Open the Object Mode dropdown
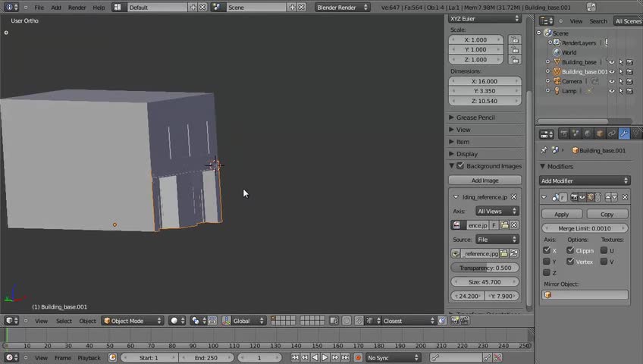 tap(133, 321)
